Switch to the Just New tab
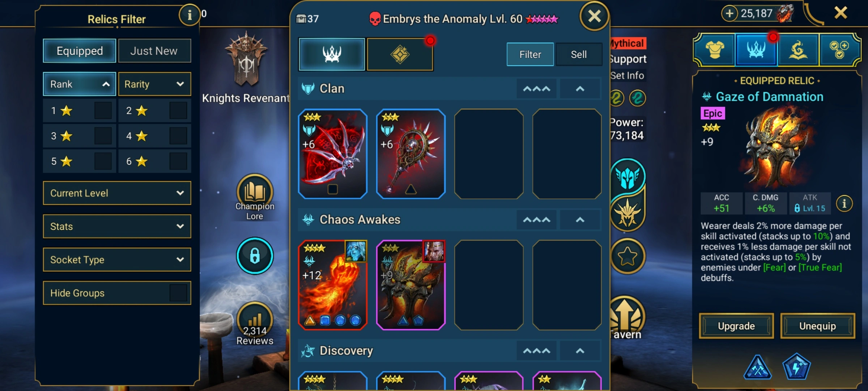 (154, 51)
